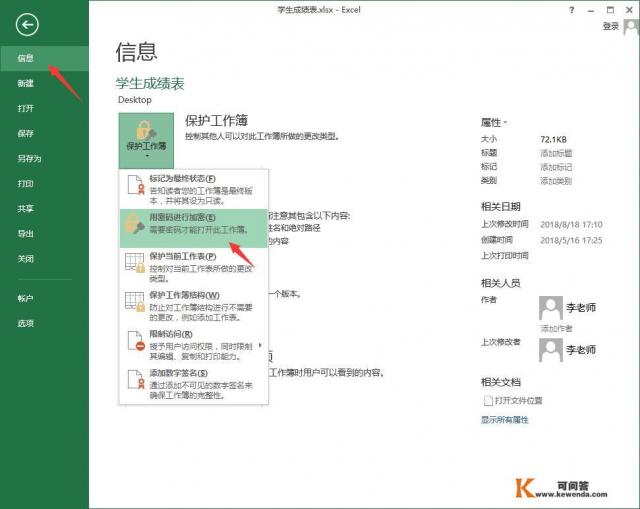Click the account avatar beside 登录
Viewport: 640px width, 509px height.
click(x=631, y=27)
